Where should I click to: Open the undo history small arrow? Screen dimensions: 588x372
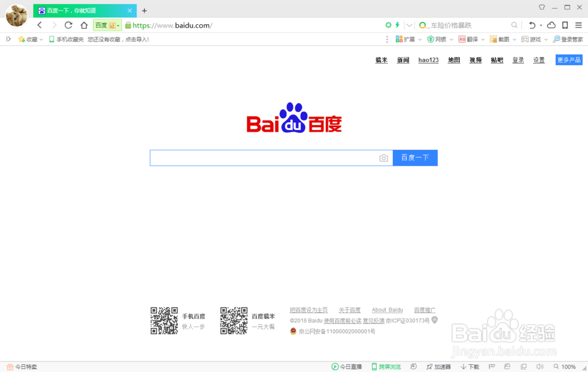tap(541, 25)
